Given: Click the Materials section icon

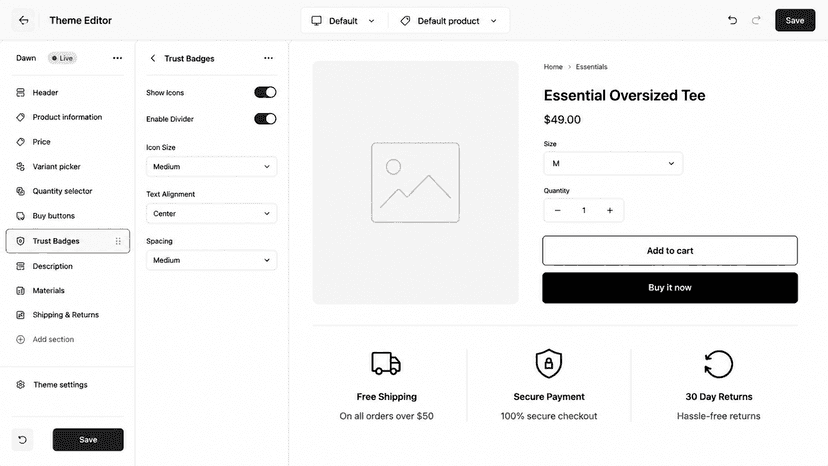Looking at the screenshot, I should [20, 291].
